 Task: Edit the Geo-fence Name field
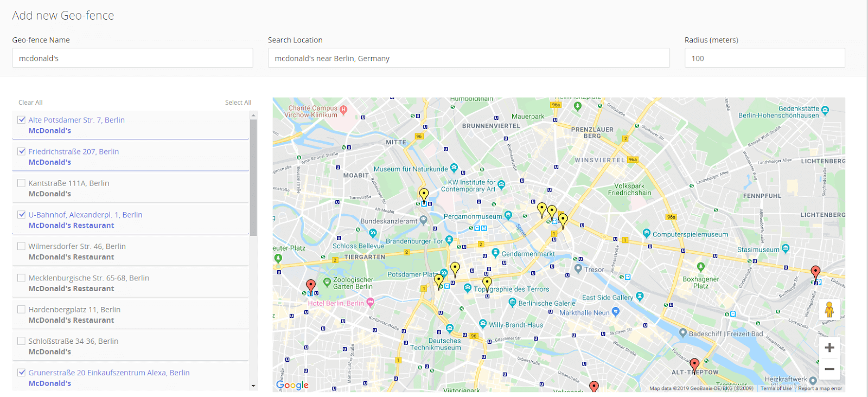click(132, 58)
